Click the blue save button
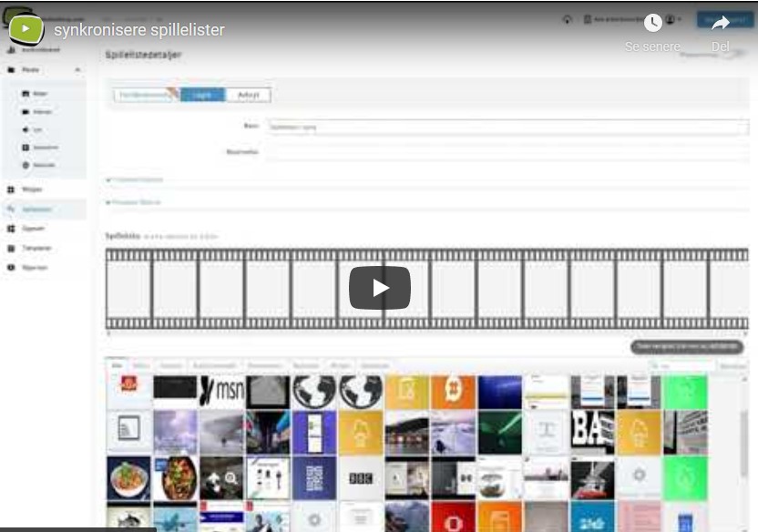 click(x=201, y=95)
